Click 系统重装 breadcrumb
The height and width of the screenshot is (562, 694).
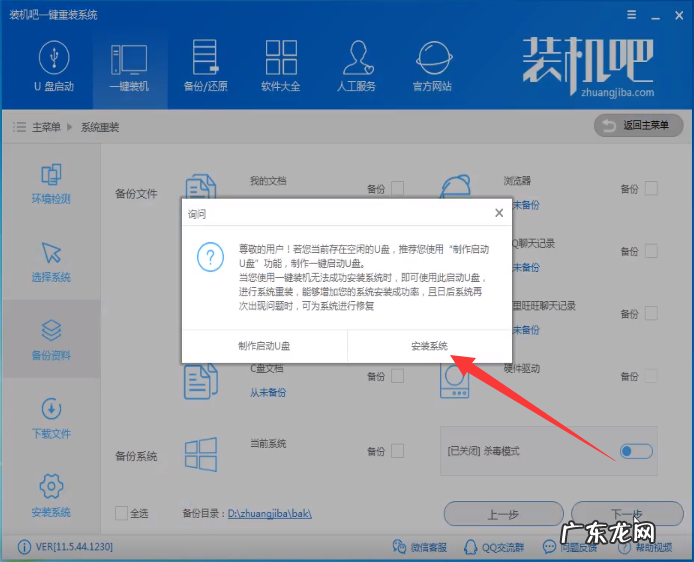tap(100, 127)
